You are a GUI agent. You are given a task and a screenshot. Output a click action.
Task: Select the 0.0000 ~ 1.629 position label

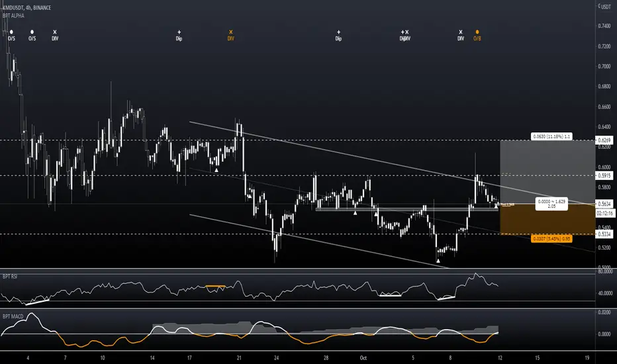tap(551, 204)
